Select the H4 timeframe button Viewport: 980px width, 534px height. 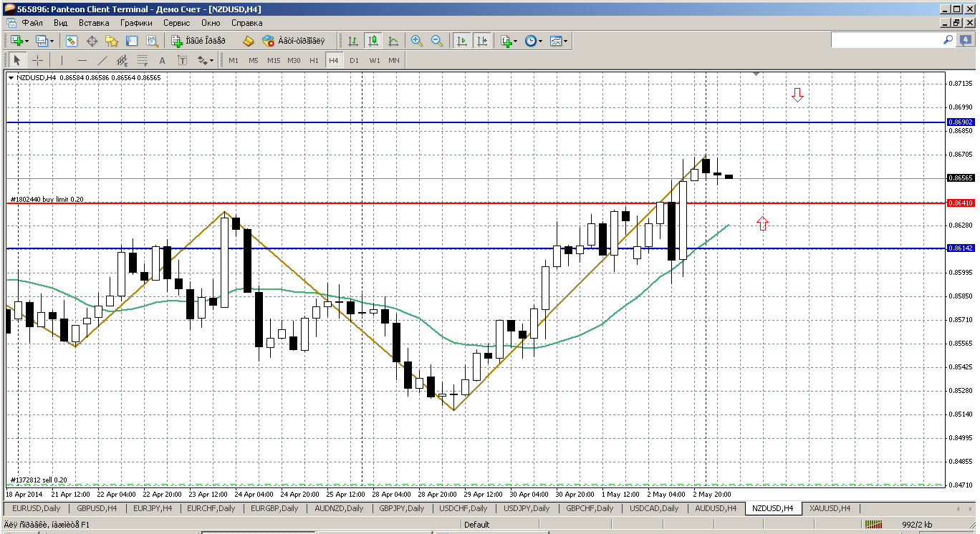click(x=334, y=60)
